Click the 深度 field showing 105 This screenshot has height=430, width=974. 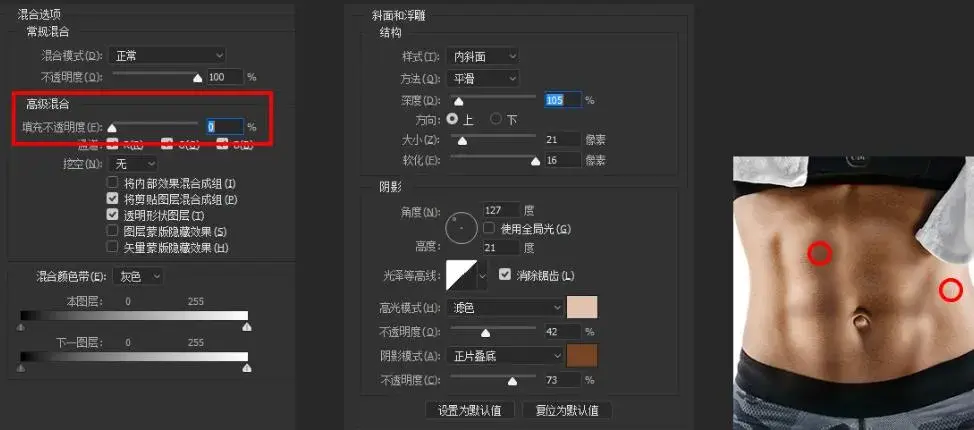(563, 99)
